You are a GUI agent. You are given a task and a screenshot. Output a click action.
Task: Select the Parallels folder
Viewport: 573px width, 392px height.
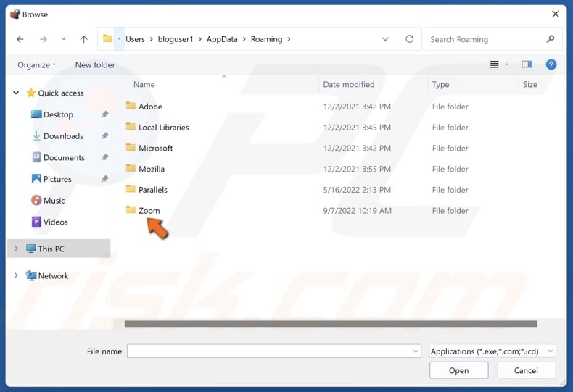coord(153,190)
